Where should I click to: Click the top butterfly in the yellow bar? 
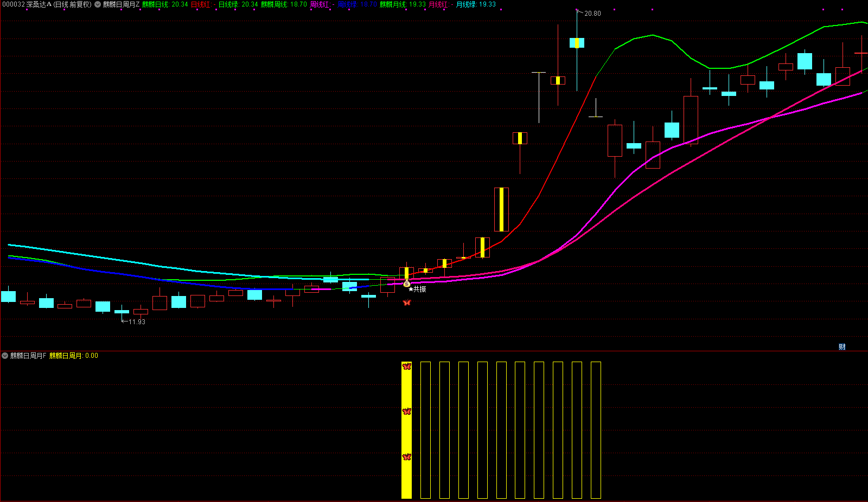(x=407, y=366)
